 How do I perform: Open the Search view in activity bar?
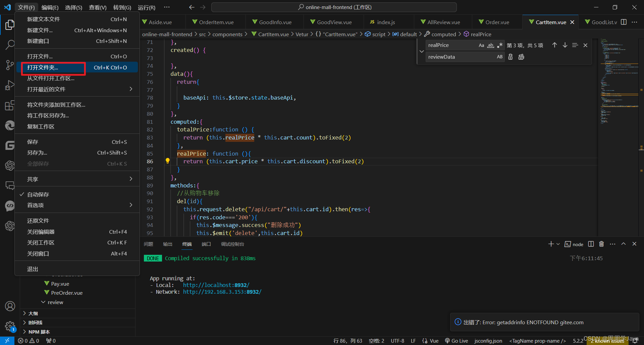pos(10,44)
